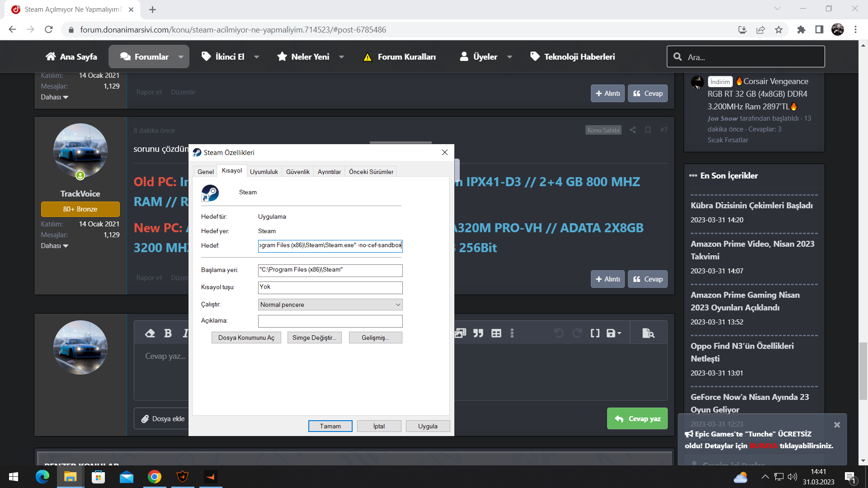Open Oppo Find N3'ün Özellikleri Netleşti link

pyautogui.click(x=742, y=352)
